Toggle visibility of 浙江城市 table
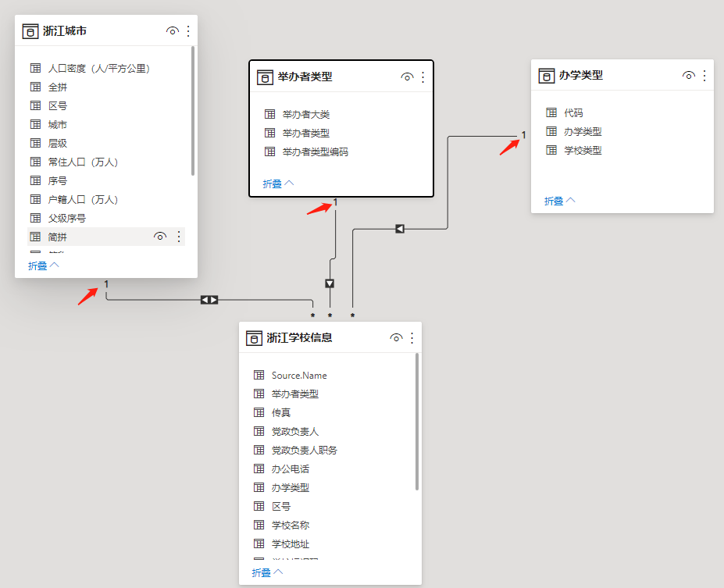This screenshot has width=724, height=588. coord(173,31)
